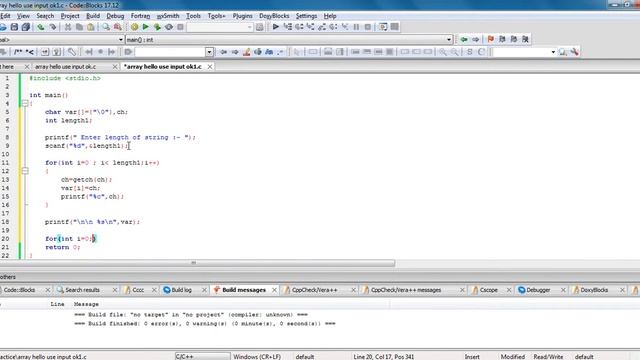Click the Abort build stop icon
The height and width of the screenshot is (360, 640).
[180, 27]
